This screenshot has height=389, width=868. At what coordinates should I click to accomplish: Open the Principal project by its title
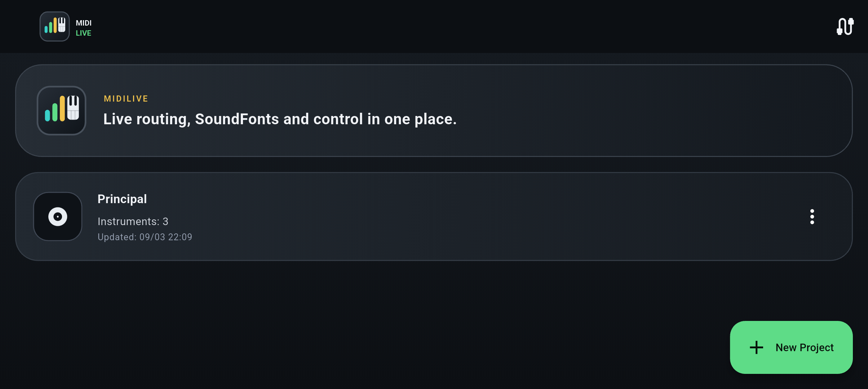(x=122, y=199)
